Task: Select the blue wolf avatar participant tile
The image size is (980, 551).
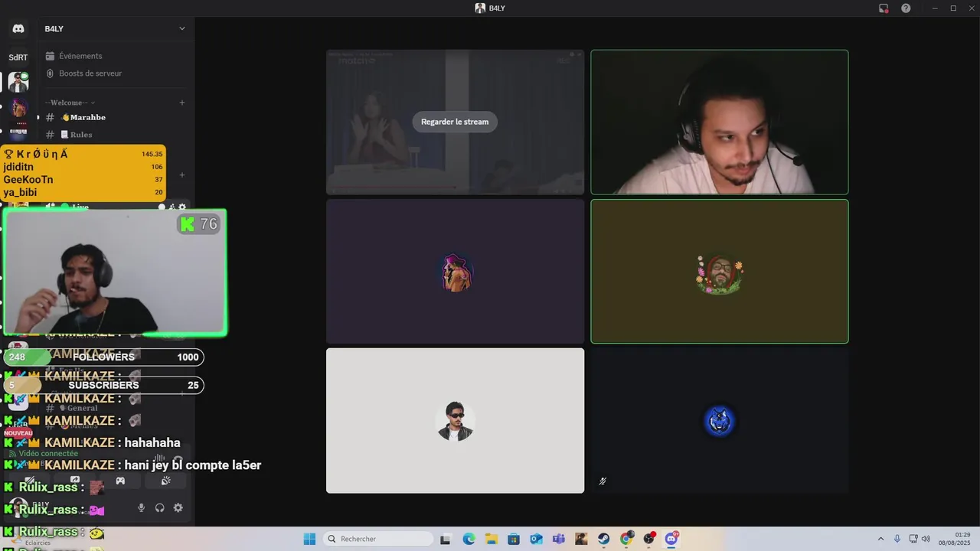Action: tap(720, 421)
